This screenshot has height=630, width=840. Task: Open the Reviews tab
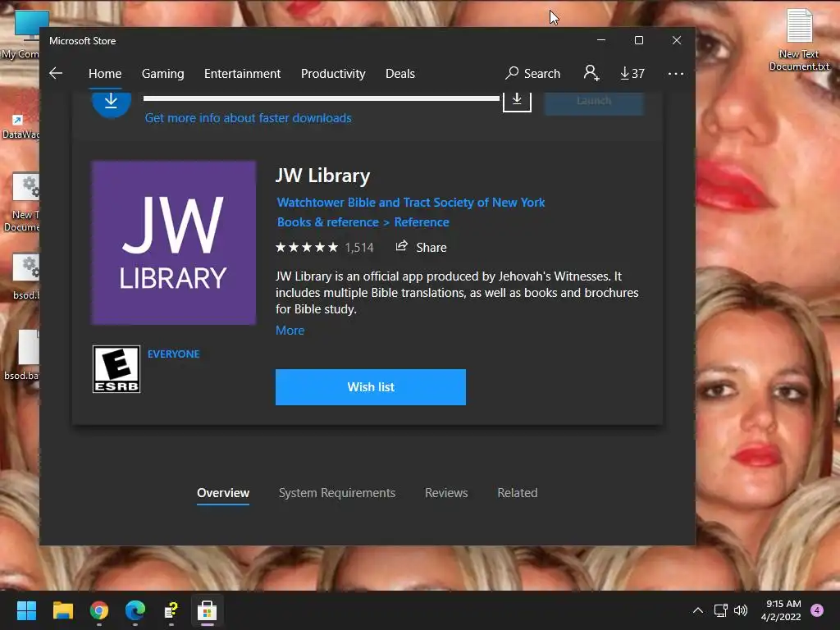(x=446, y=493)
